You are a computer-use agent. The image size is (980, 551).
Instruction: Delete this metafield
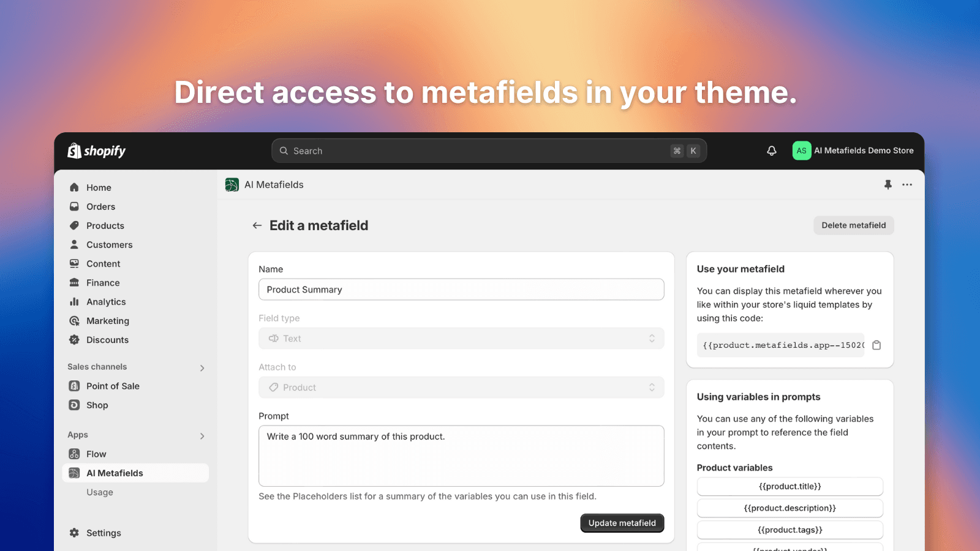click(853, 225)
